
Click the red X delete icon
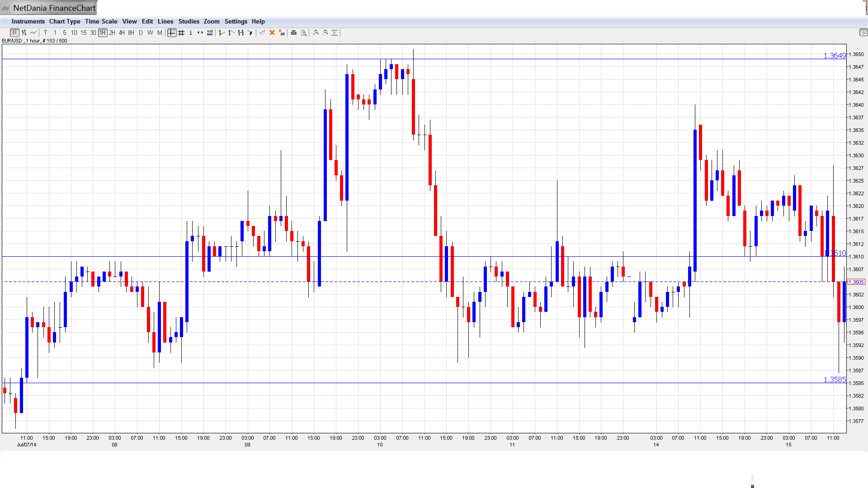click(x=272, y=33)
